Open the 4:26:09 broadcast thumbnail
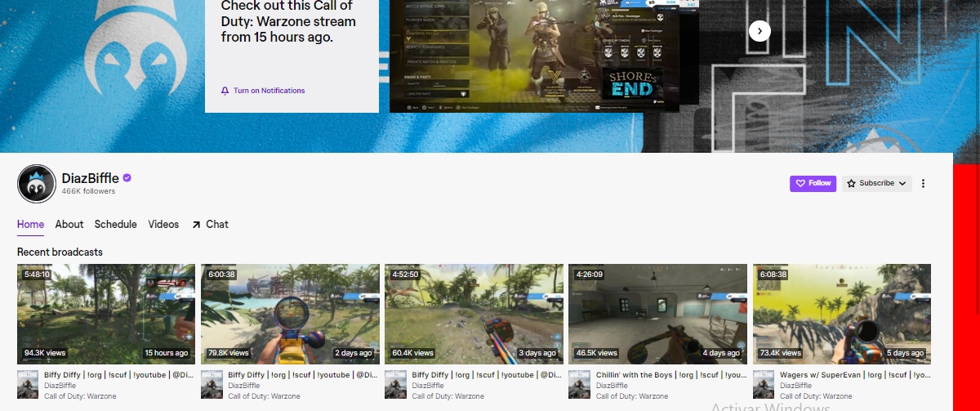980x411 pixels. click(657, 314)
